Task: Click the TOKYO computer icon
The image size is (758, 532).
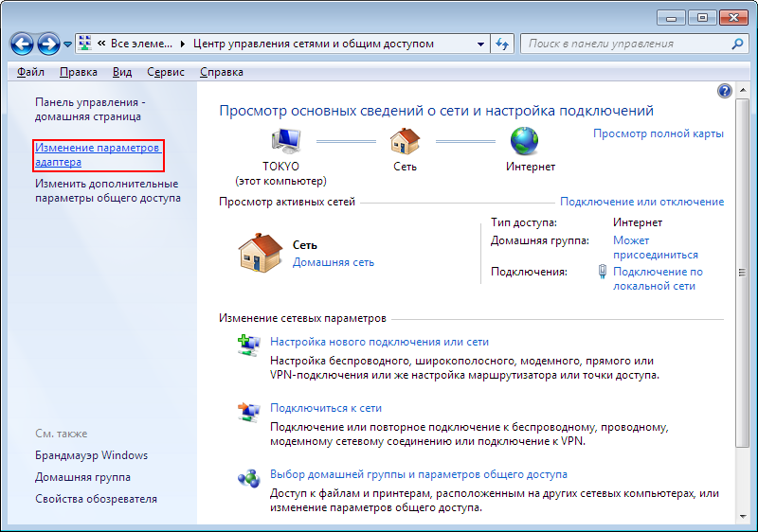Action: (x=286, y=141)
